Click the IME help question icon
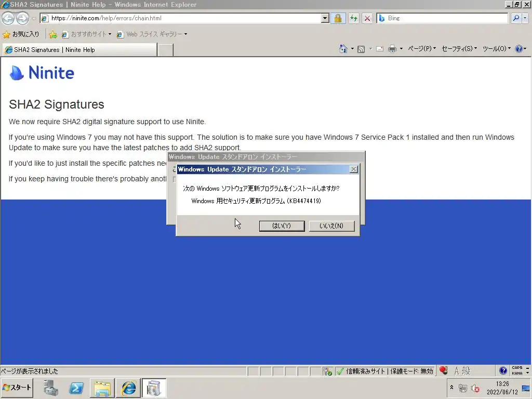Image resolution: width=532 pixels, height=399 pixels. [503, 370]
